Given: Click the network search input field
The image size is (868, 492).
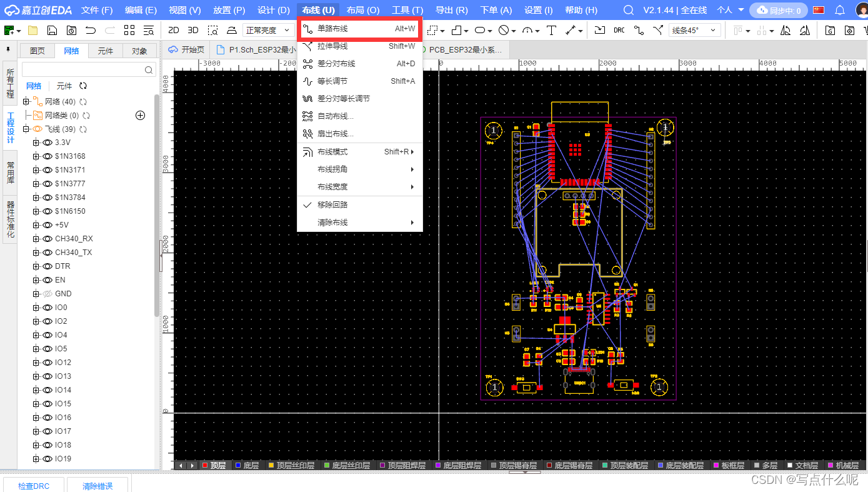Looking at the screenshot, I should [87, 69].
